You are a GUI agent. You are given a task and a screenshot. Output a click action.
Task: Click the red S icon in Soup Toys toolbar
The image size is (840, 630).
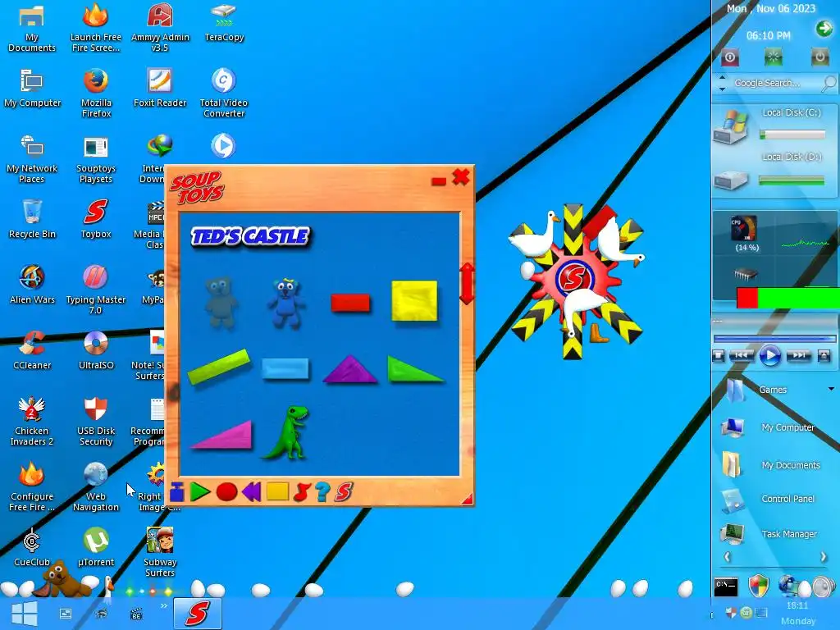click(344, 492)
